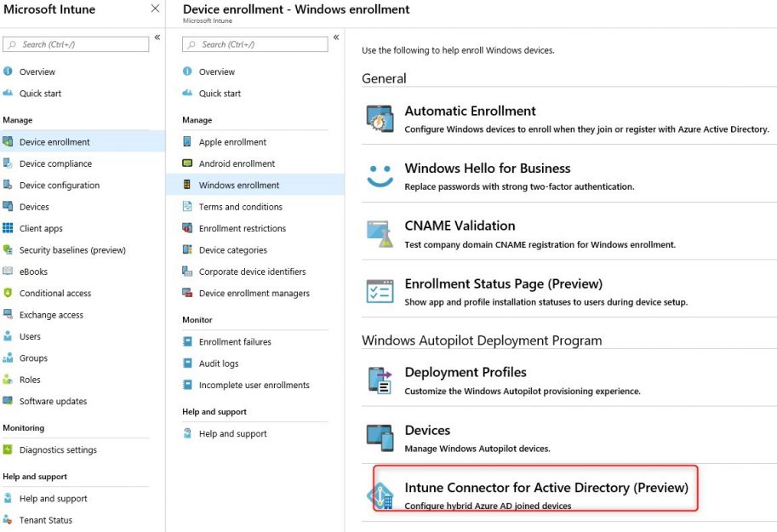Viewport: 777px width, 532px height.
Task: Select the Apple enrollment icon
Action: coord(186,141)
